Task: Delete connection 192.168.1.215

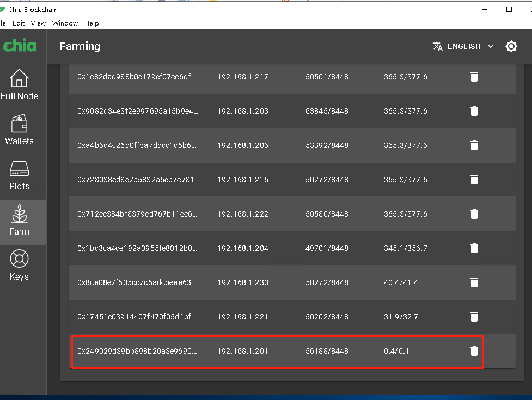Action: click(474, 180)
